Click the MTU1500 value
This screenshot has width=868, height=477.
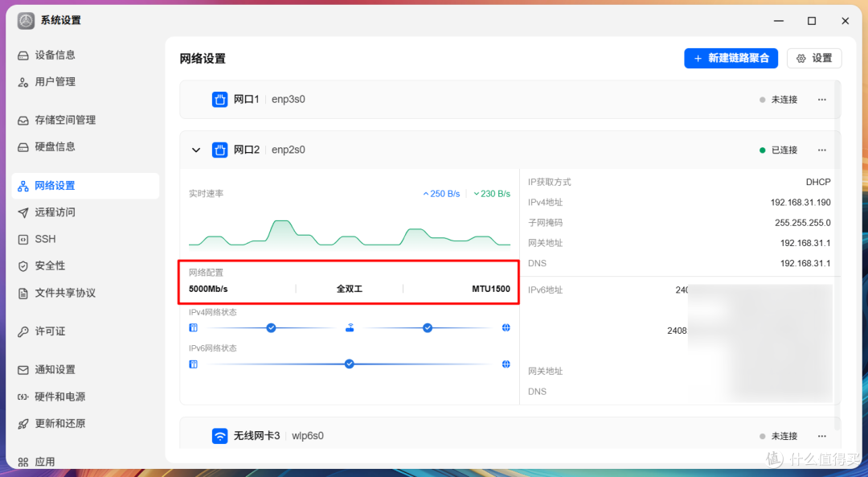pos(491,290)
